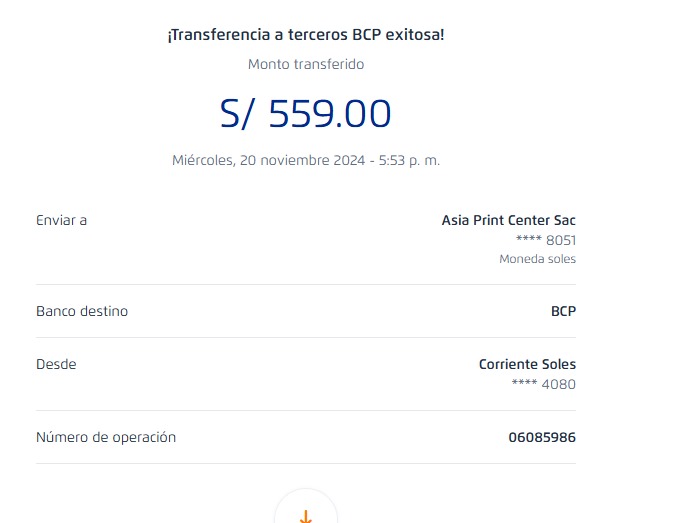Click the divider line below account 4080
675x523 pixels.
pyautogui.click(x=306, y=411)
